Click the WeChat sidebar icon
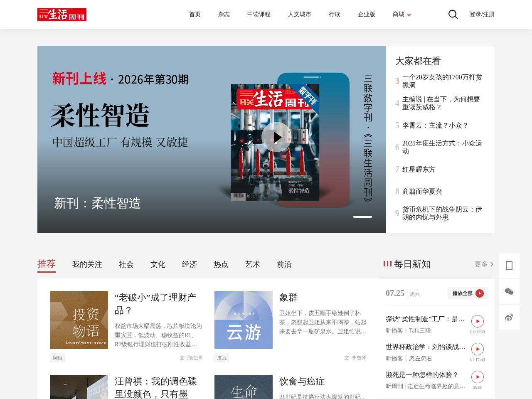Image resolution: width=532 pixels, height=399 pixels. [x=509, y=291]
